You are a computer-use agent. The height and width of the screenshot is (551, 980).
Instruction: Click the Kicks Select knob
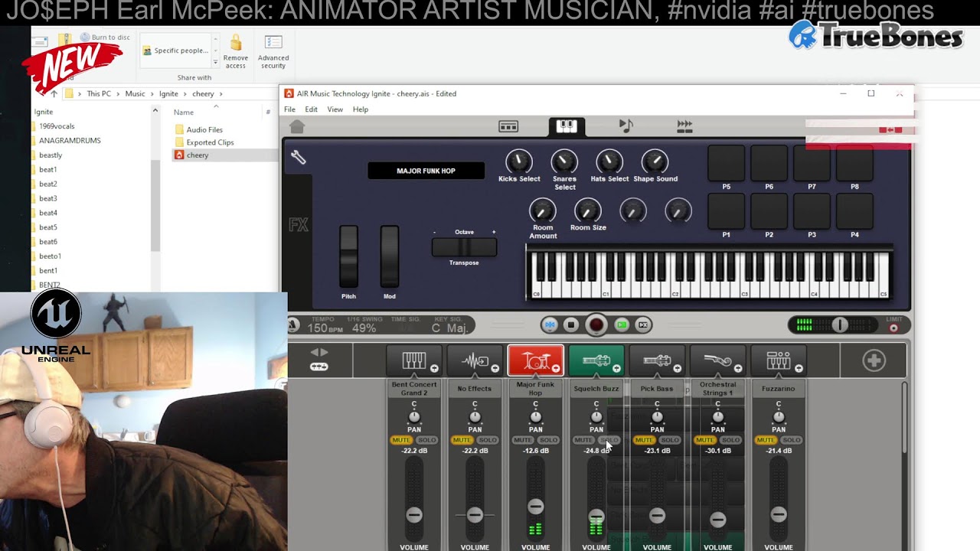click(518, 161)
